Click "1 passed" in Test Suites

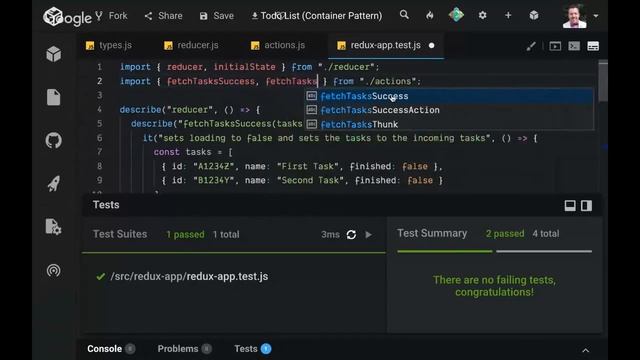coord(185,234)
